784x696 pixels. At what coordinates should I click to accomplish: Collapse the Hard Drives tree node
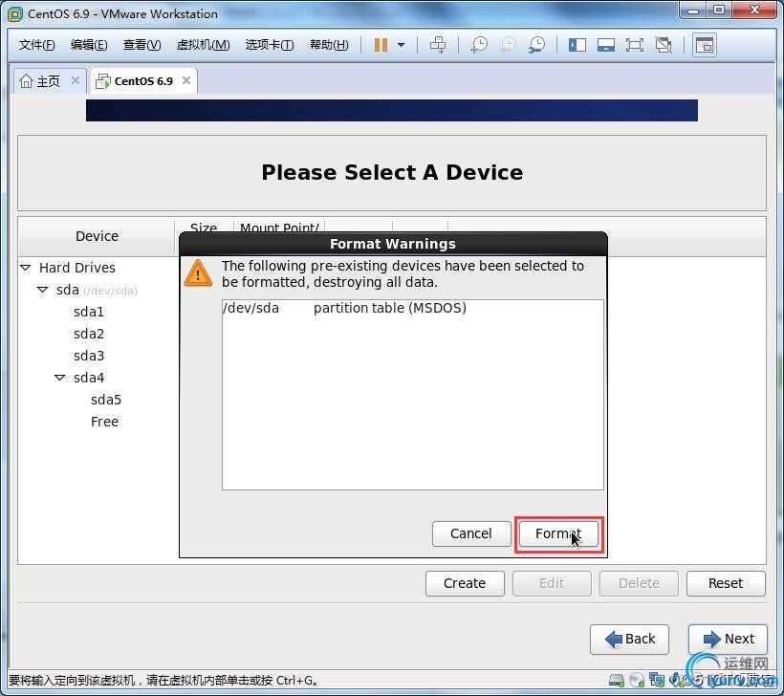click(x=26, y=268)
